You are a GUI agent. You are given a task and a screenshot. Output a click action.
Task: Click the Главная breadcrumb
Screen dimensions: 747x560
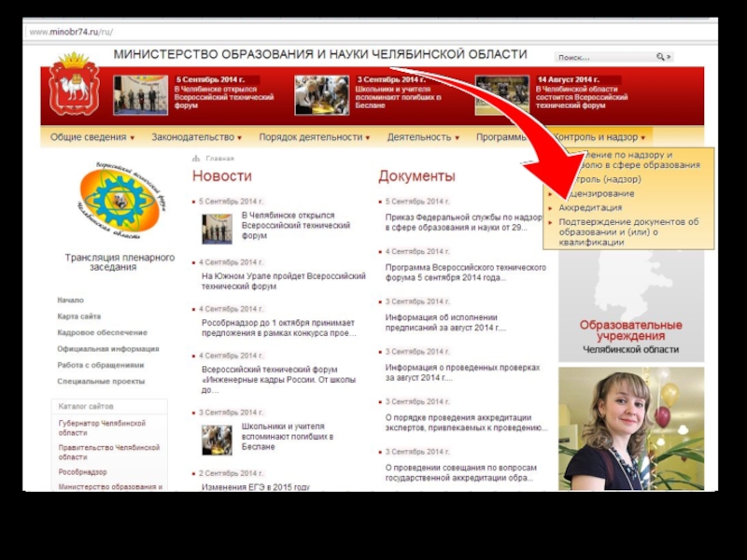220,158
